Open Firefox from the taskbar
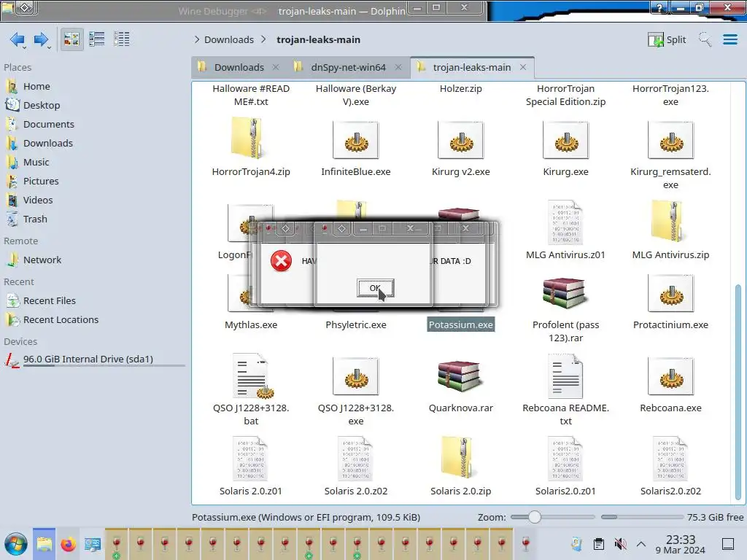The width and height of the screenshot is (747, 560). [68, 544]
